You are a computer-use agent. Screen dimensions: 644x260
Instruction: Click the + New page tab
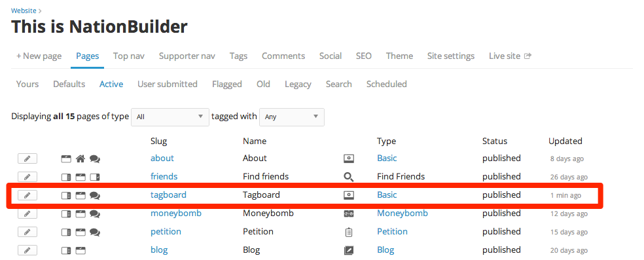point(39,56)
